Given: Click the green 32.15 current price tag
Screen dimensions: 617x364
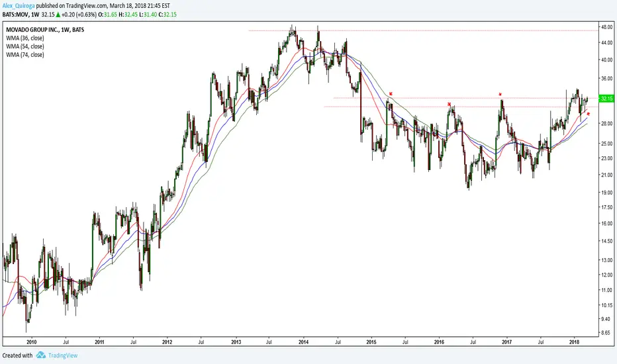Looking at the screenshot, I should [x=606, y=99].
